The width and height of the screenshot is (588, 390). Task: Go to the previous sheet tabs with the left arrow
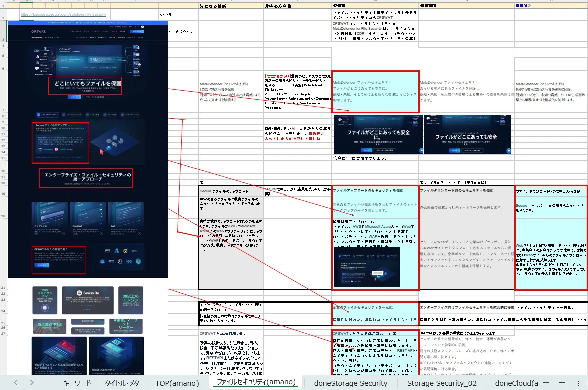(x=16, y=383)
